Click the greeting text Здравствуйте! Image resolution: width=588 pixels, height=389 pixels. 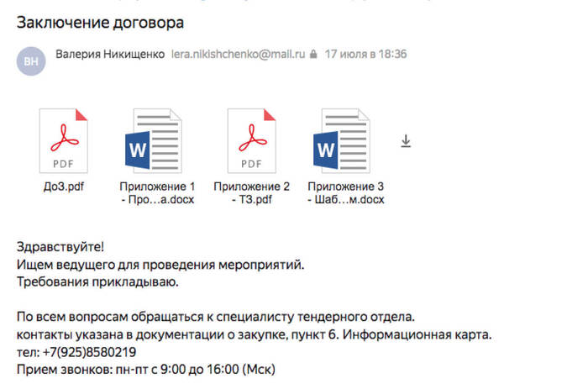click(60, 248)
